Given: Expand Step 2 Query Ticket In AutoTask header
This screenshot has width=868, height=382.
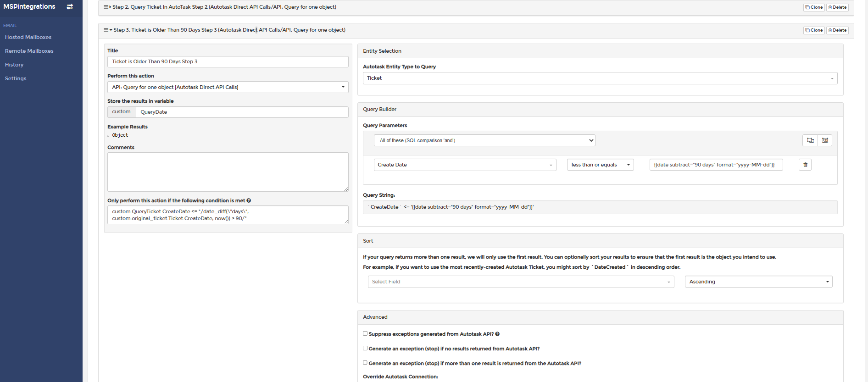Looking at the screenshot, I should tap(224, 7).
